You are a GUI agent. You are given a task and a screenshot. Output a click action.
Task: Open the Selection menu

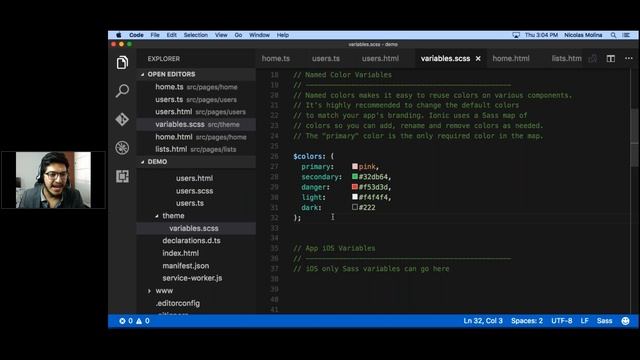pos(196,35)
